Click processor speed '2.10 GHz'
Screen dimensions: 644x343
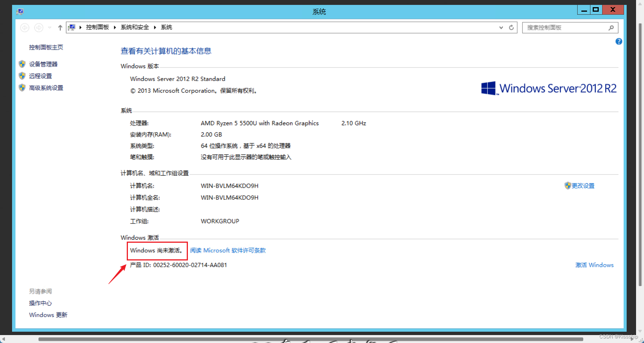pyautogui.click(x=354, y=123)
